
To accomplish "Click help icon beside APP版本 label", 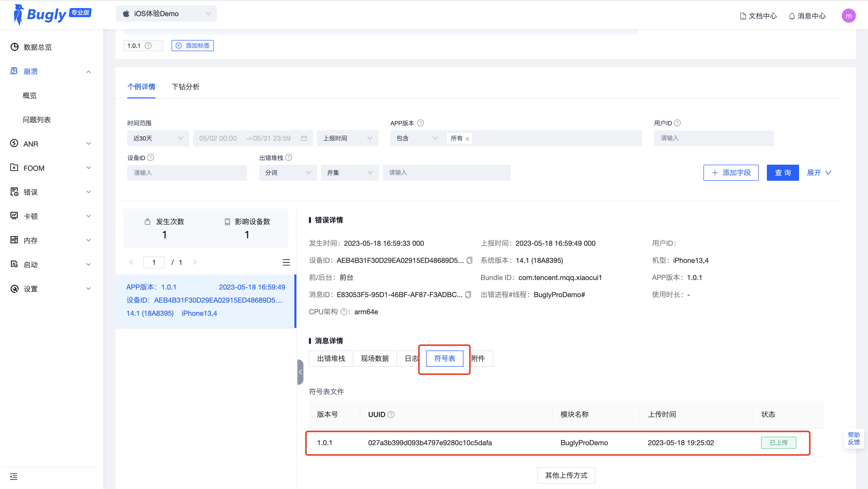I will coord(420,123).
